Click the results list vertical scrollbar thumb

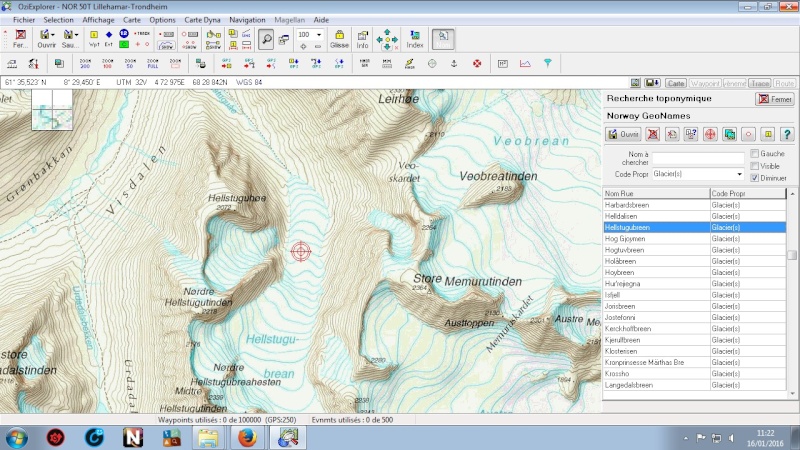coord(792,255)
